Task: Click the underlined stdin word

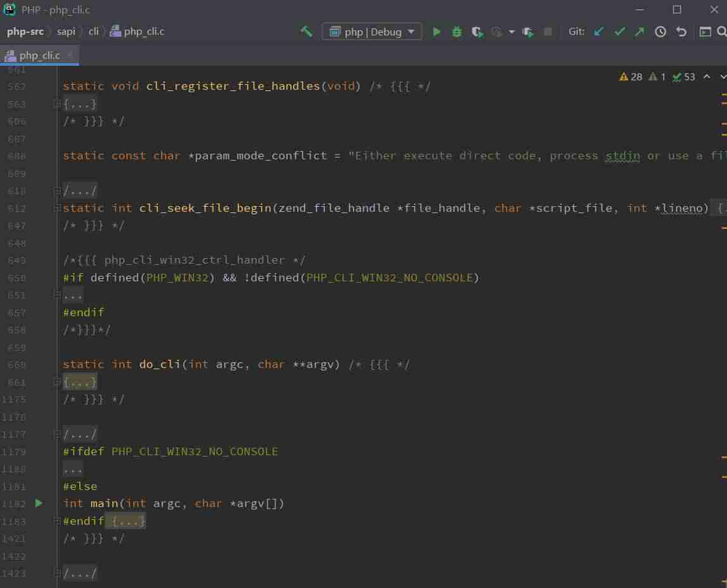Action: (623, 156)
